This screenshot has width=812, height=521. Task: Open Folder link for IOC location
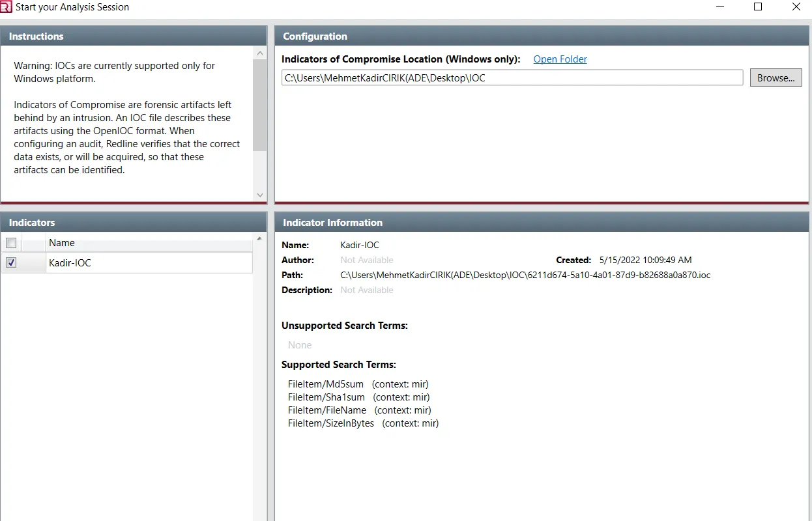pyautogui.click(x=560, y=59)
